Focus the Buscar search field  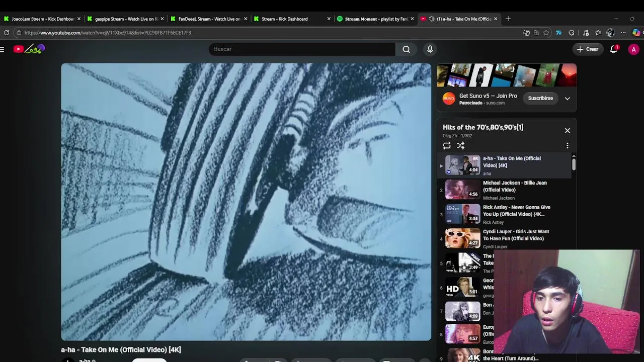pyautogui.click(x=302, y=49)
